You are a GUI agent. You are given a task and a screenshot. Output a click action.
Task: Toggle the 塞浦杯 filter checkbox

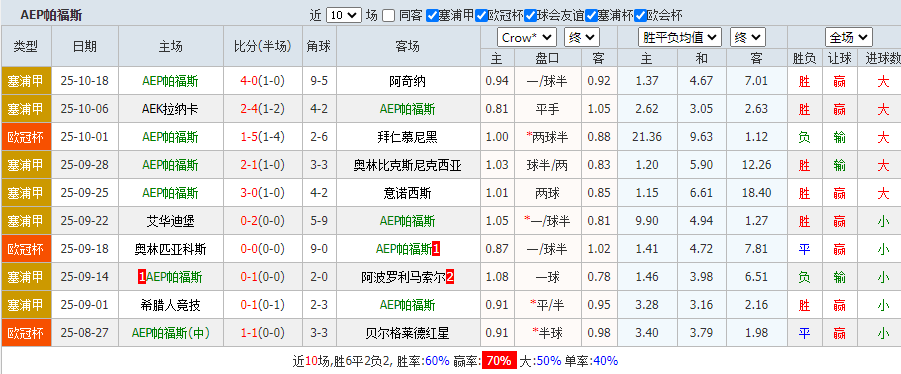(591, 16)
